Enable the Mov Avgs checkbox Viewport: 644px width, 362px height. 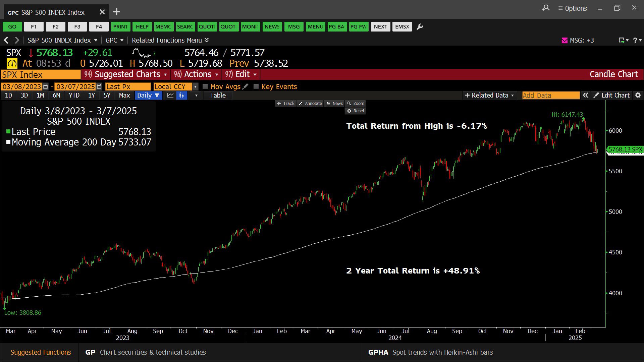tap(205, 87)
